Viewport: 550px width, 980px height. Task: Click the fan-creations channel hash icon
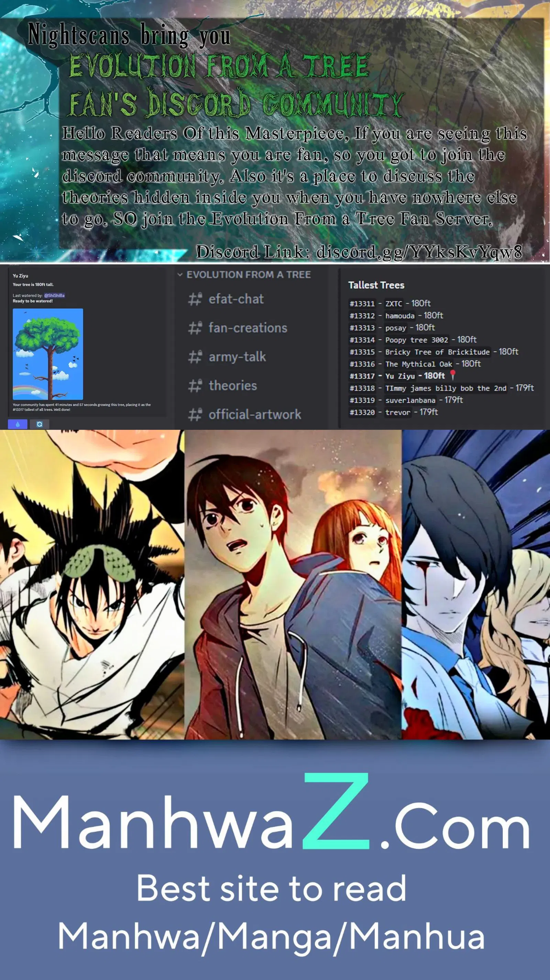[195, 328]
